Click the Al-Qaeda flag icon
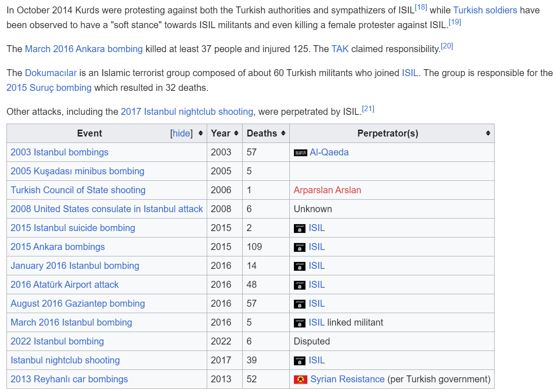Image resolution: width=556 pixels, height=392 pixels. click(300, 153)
